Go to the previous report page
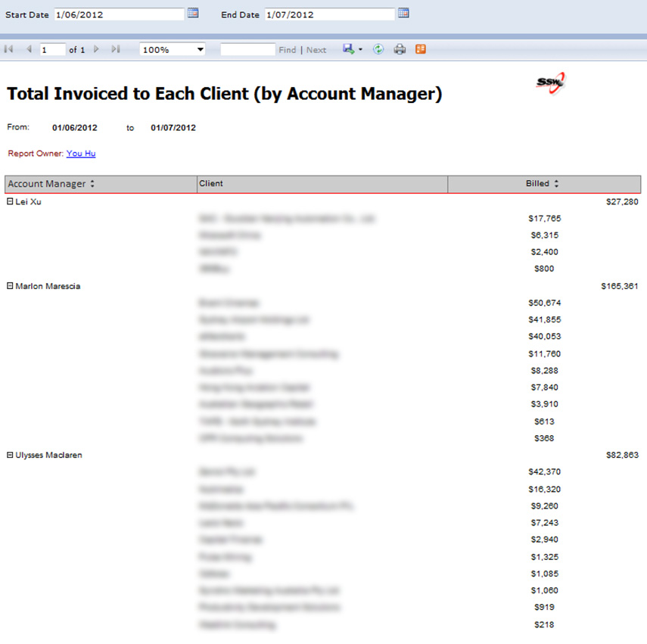647x644 pixels. tap(29, 49)
